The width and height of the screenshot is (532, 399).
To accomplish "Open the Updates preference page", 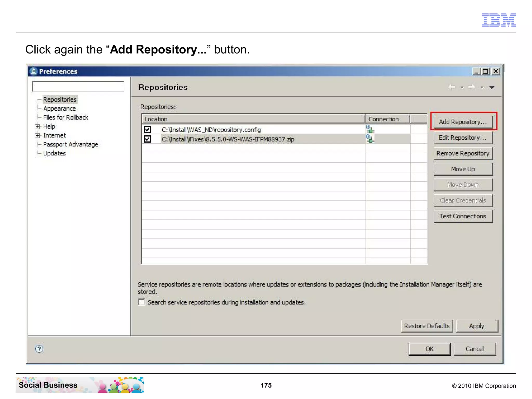I will [55, 153].
